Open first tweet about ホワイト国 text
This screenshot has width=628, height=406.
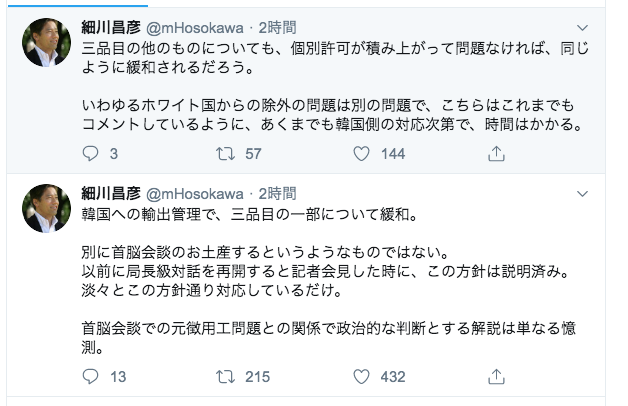click(x=330, y=114)
